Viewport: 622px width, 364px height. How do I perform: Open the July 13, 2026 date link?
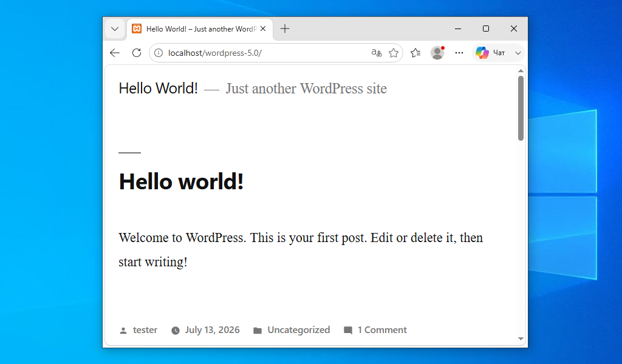pos(212,330)
